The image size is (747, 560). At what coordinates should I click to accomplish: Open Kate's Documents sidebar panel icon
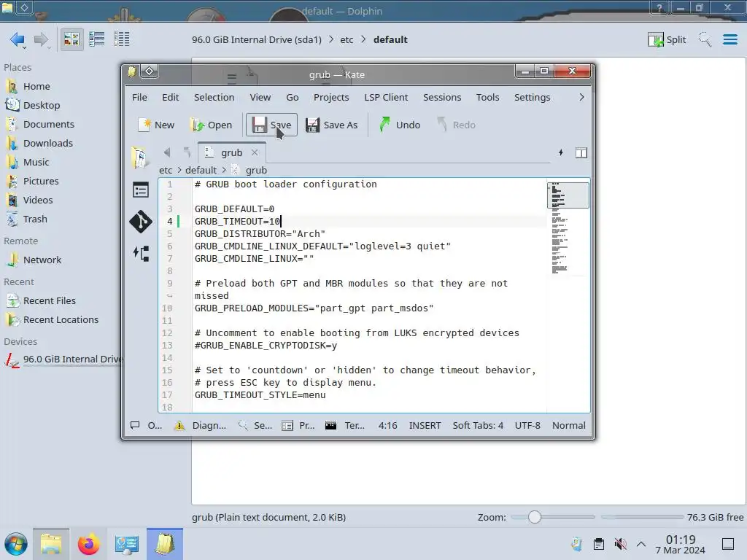coord(140,157)
